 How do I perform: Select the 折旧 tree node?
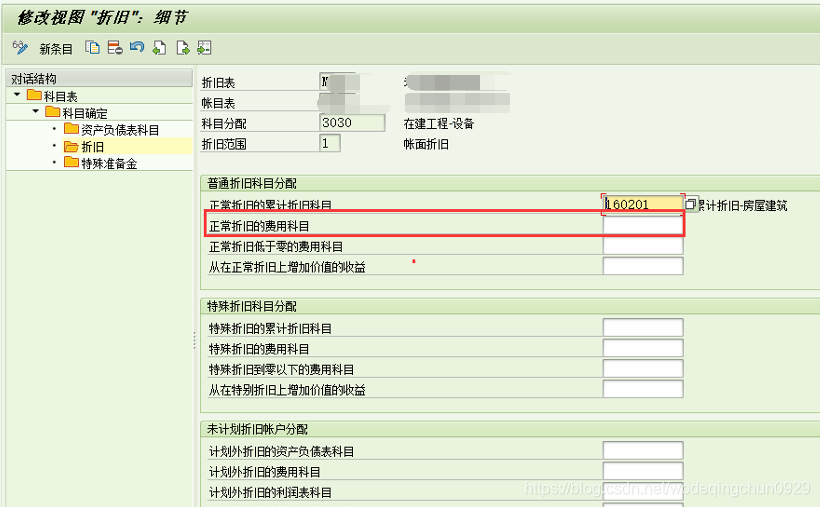coord(93,147)
